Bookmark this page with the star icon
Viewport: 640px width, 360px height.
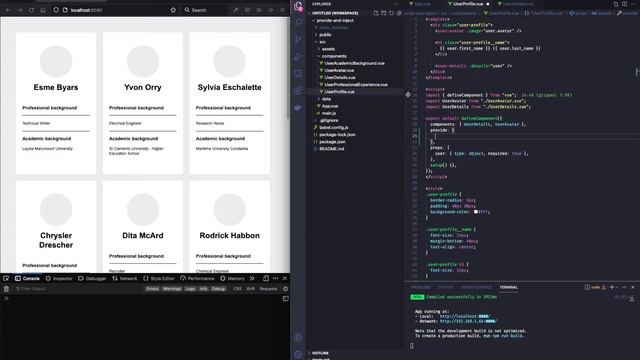coord(173,10)
